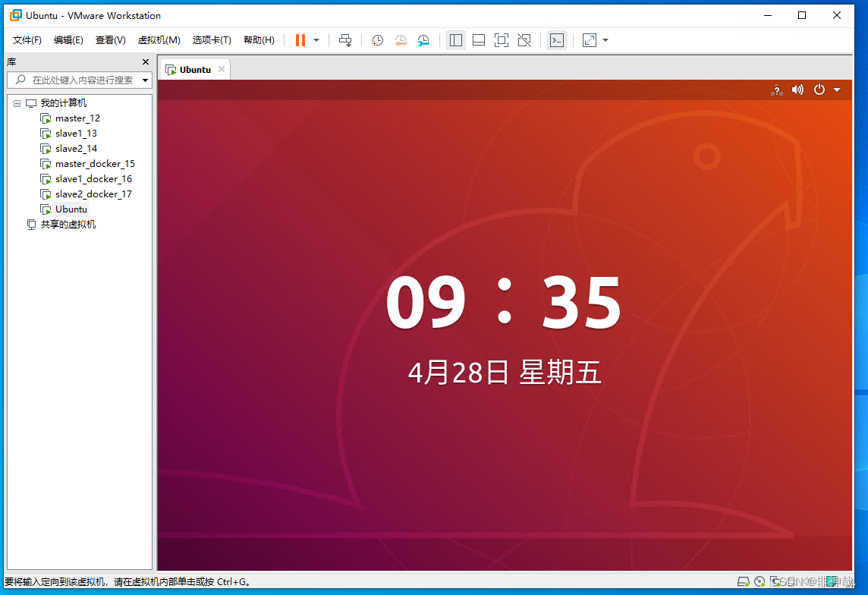Screen dimensions: 868x595
Task: Send Ctrl+Alt+Del to the virtual machine
Action: [345, 40]
